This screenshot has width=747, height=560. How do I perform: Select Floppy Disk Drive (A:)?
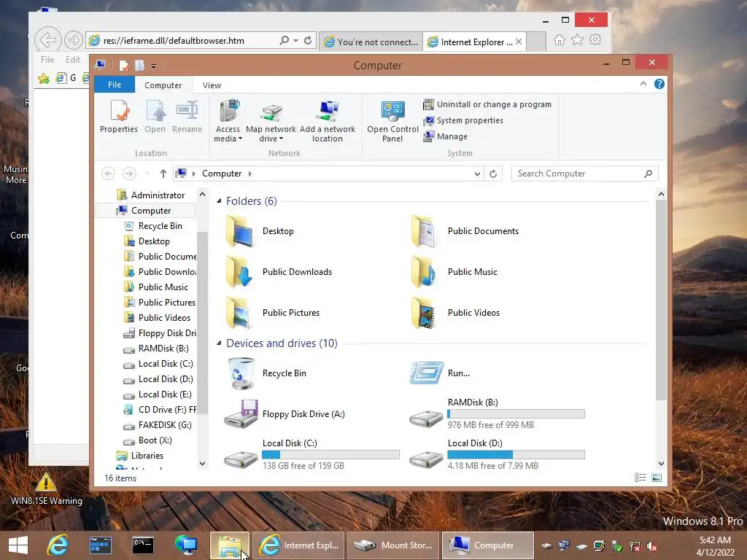pyautogui.click(x=285, y=414)
